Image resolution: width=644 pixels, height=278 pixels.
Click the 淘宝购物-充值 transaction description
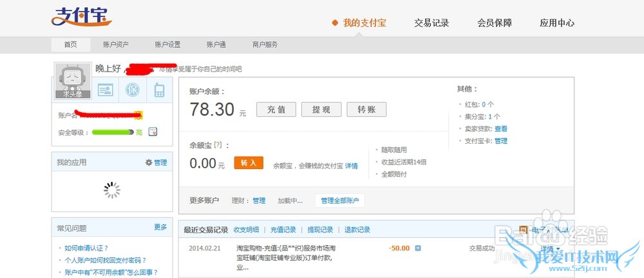tap(287, 258)
